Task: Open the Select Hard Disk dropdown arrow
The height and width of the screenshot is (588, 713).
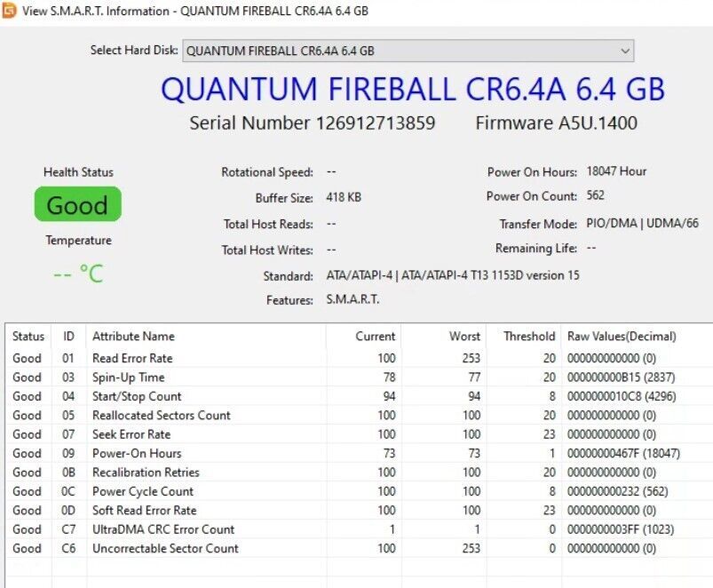Action: coord(625,51)
